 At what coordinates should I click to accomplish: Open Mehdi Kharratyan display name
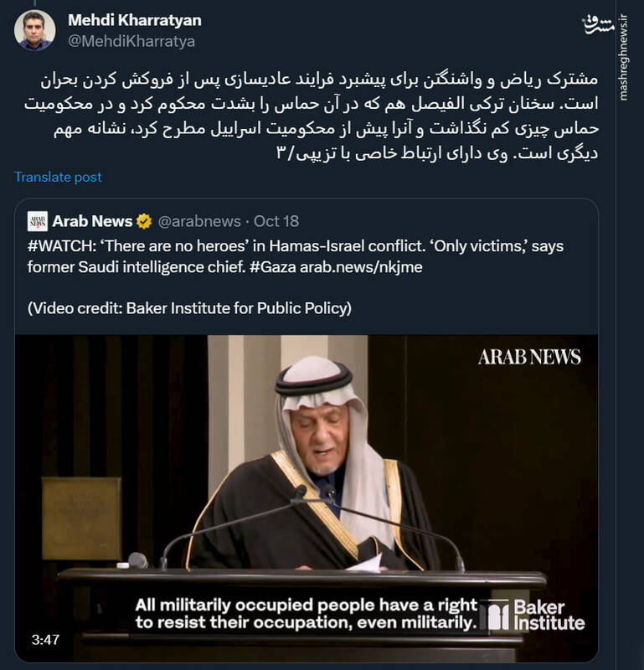(x=135, y=20)
